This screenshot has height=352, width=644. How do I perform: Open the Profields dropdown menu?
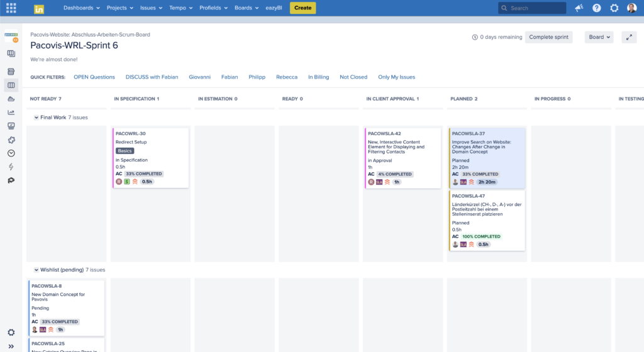pos(213,8)
